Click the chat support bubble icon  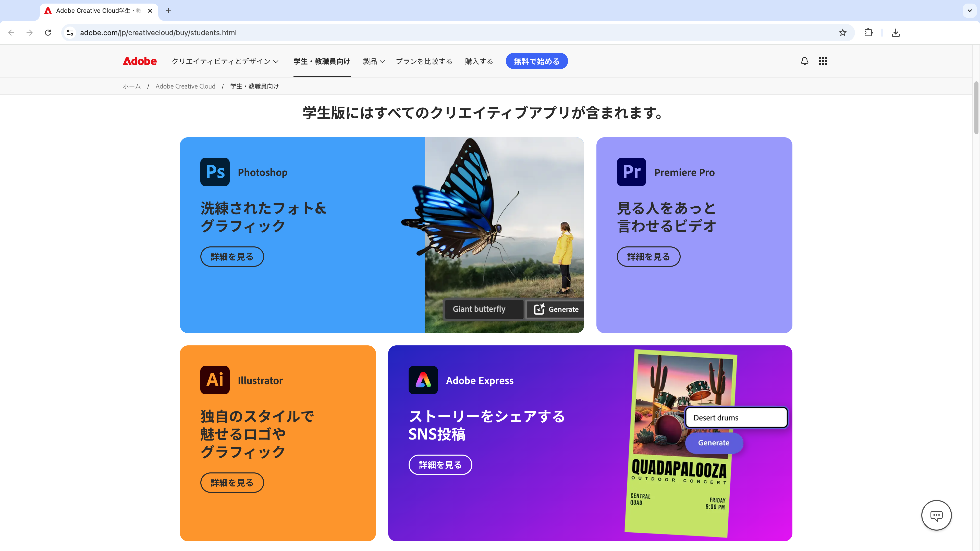[x=936, y=515]
